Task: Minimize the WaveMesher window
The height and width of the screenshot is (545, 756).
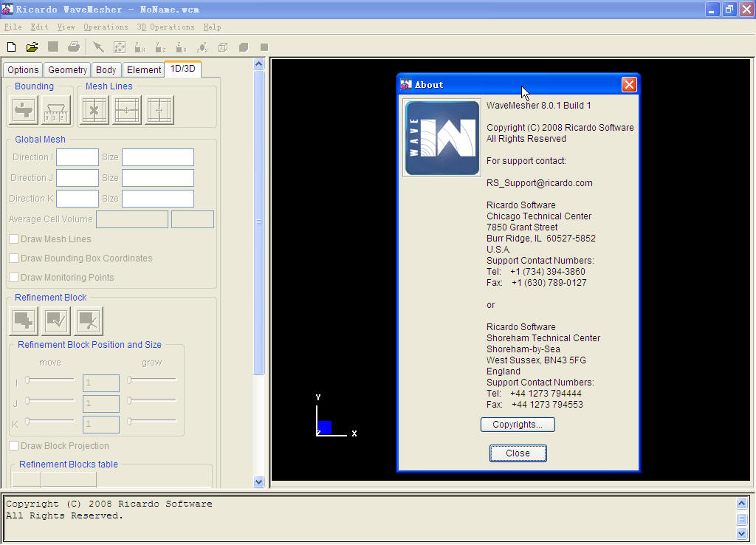Action: pyautogui.click(x=712, y=9)
